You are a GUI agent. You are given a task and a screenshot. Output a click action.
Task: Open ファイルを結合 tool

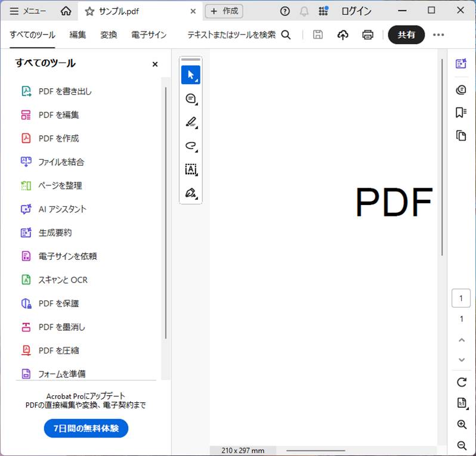(52, 162)
